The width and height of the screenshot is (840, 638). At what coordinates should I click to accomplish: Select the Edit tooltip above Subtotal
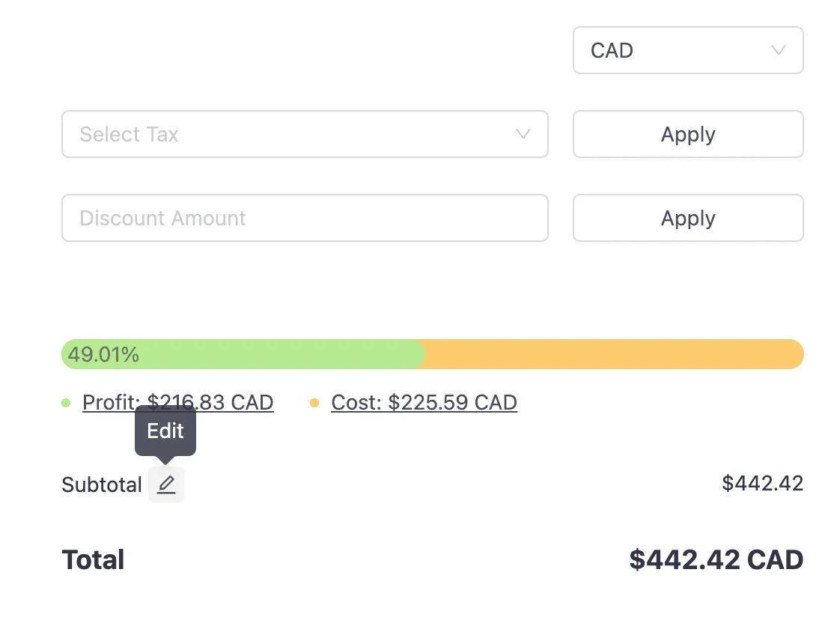click(x=165, y=431)
